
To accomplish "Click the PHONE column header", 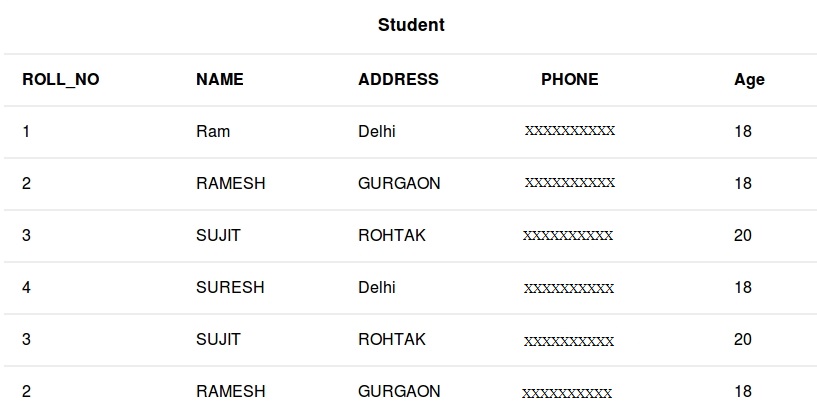I will [x=569, y=80].
